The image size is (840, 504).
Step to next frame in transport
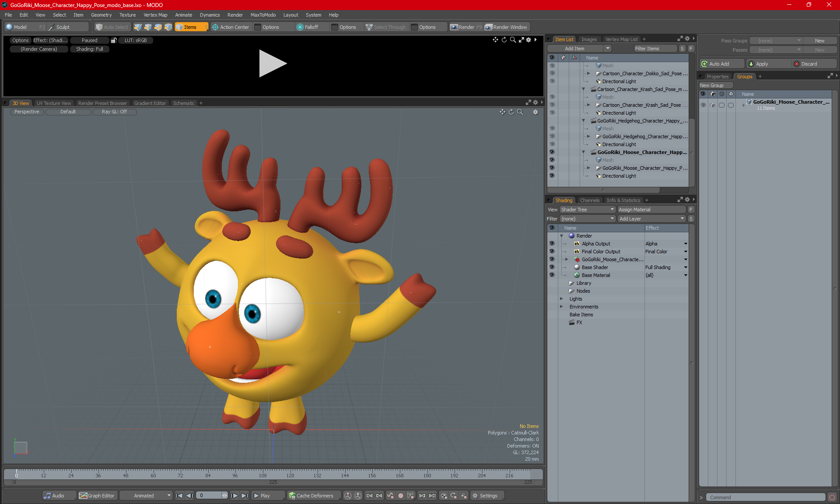pyautogui.click(x=234, y=496)
